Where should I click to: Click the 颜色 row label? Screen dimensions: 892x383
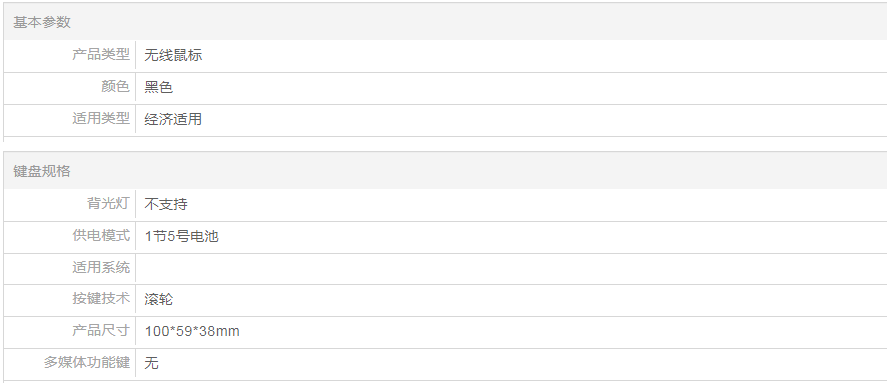[115, 87]
